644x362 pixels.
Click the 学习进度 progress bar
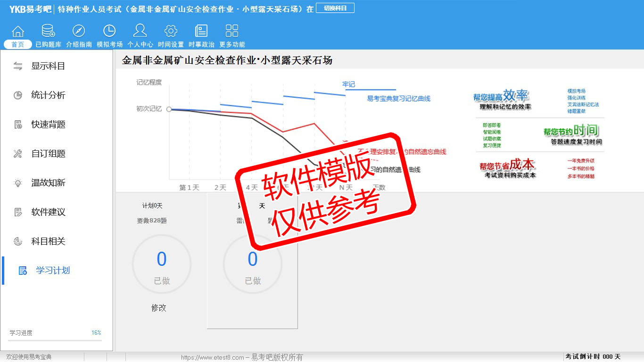pos(55,340)
